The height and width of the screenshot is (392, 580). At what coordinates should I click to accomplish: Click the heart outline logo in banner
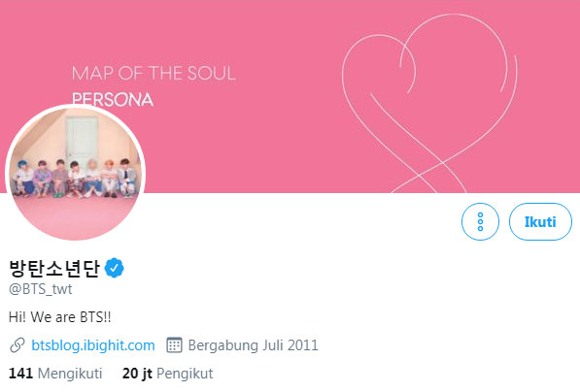pyautogui.click(x=429, y=104)
